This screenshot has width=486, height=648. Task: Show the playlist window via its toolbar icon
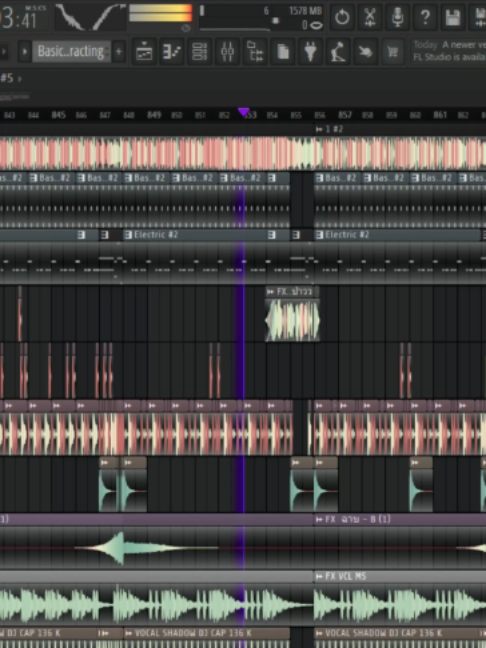(144, 52)
